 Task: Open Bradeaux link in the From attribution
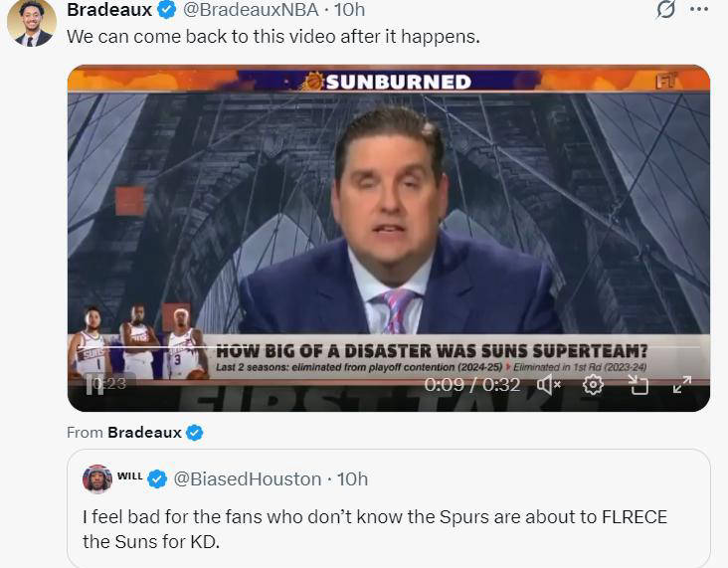[x=144, y=433]
